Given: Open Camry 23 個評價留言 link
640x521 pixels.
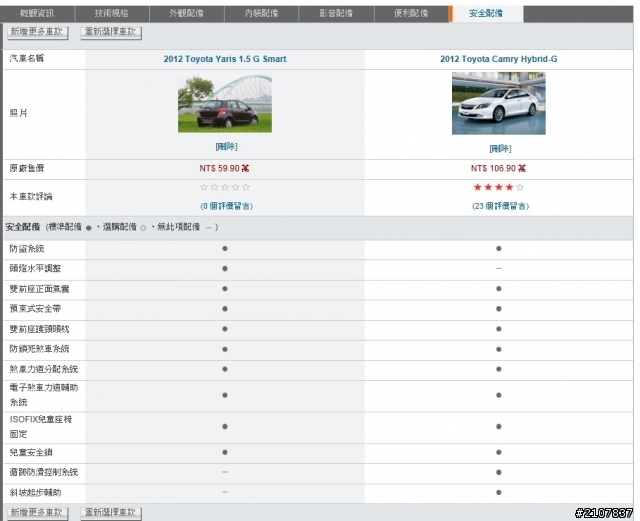Looking at the screenshot, I should point(500,206).
